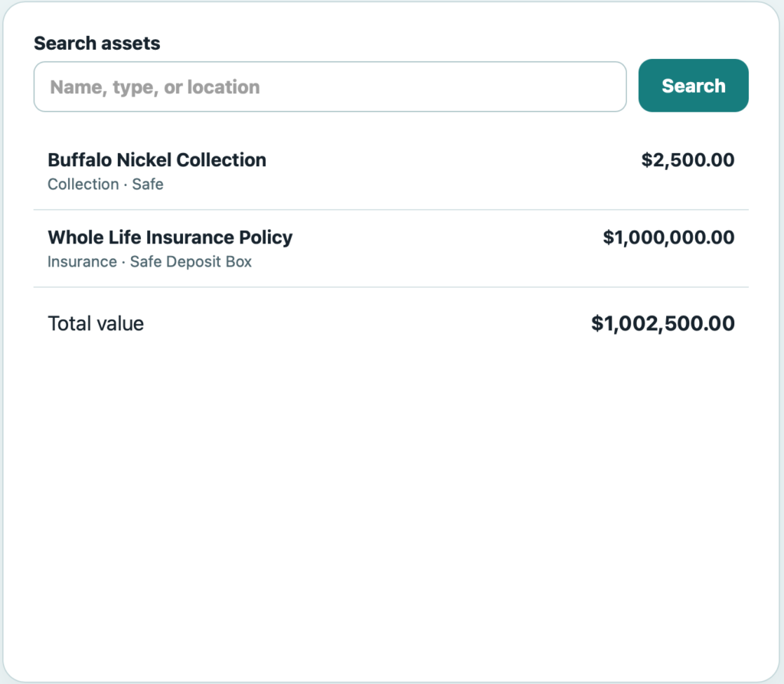The height and width of the screenshot is (684, 784).
Task: Click the $1,002,500.00 total amount
Action: click(x=662, y=324)
